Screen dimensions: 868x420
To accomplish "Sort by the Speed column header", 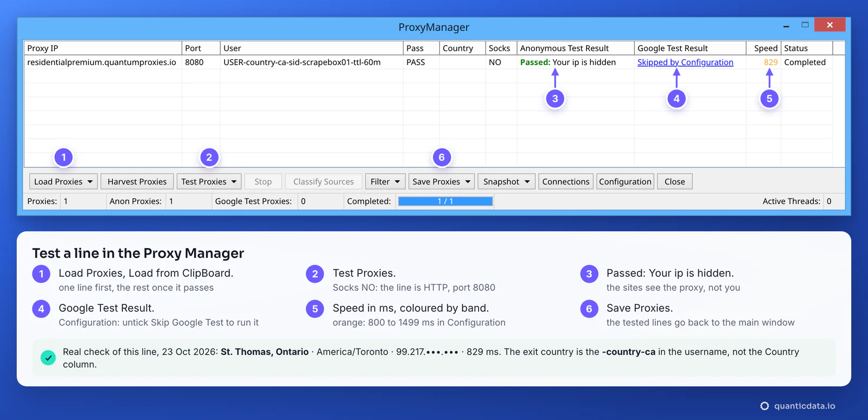I will [x=763, y=48].
